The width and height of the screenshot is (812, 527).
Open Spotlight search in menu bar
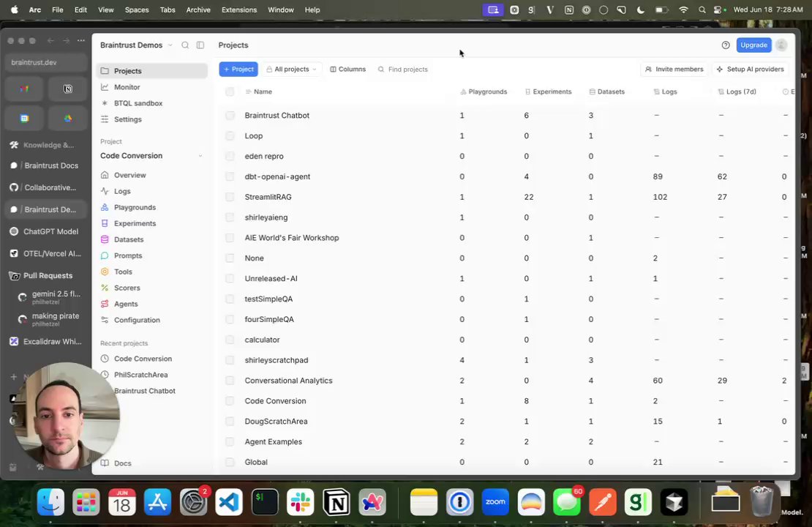[x=702, y=10]
